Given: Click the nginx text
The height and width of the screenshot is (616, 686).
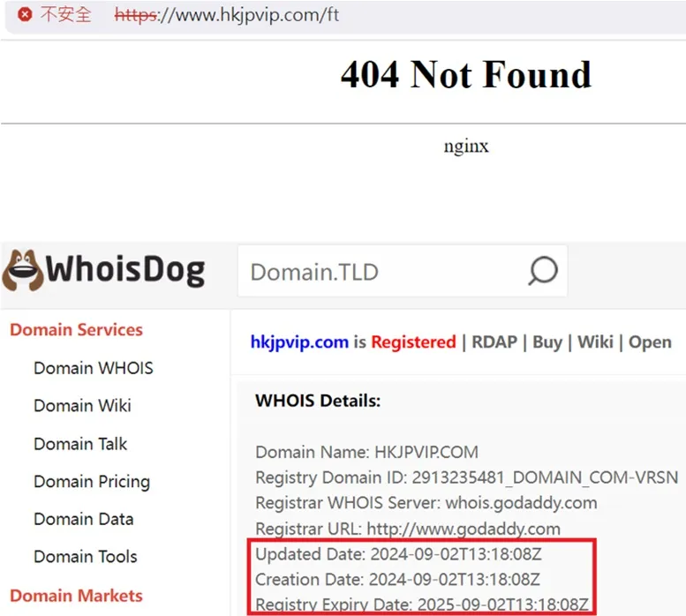Looking at the screenshot, I should click(x=466, y=146).
